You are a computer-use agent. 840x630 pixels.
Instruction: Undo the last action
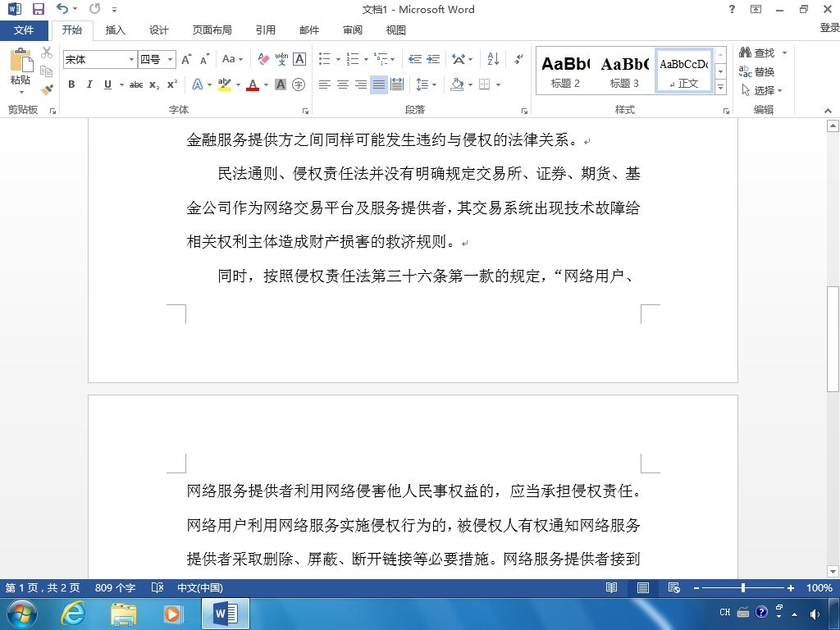[x=62, y=8]
